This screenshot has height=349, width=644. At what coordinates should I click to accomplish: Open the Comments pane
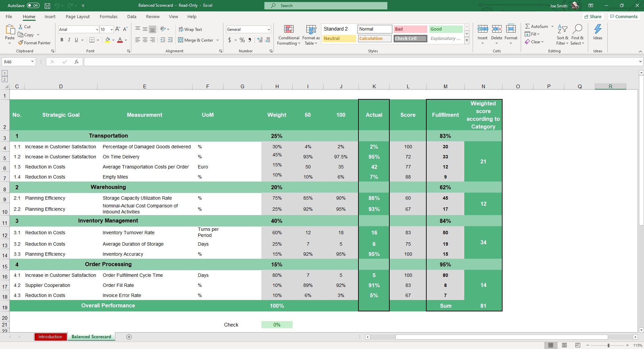coord(624,16)
